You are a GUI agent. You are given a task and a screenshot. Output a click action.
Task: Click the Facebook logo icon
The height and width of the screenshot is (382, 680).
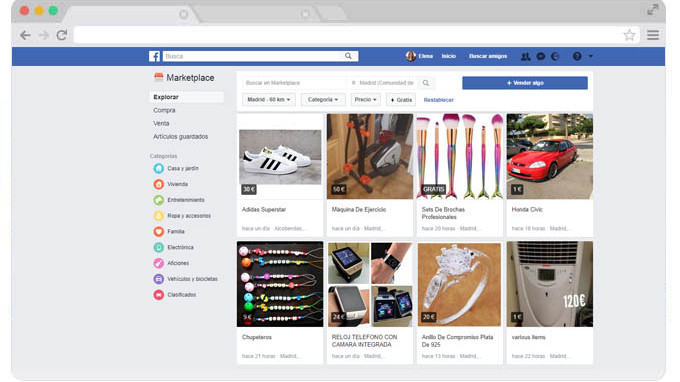coord(154,56)
